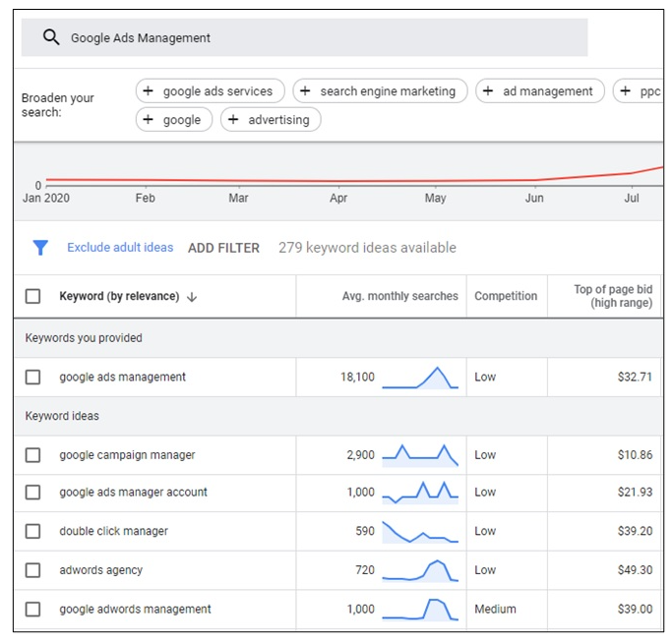This screenshot has height=642, width=672.
Task: Open the trend sparkline for google campaign manager
Action: 420,455
